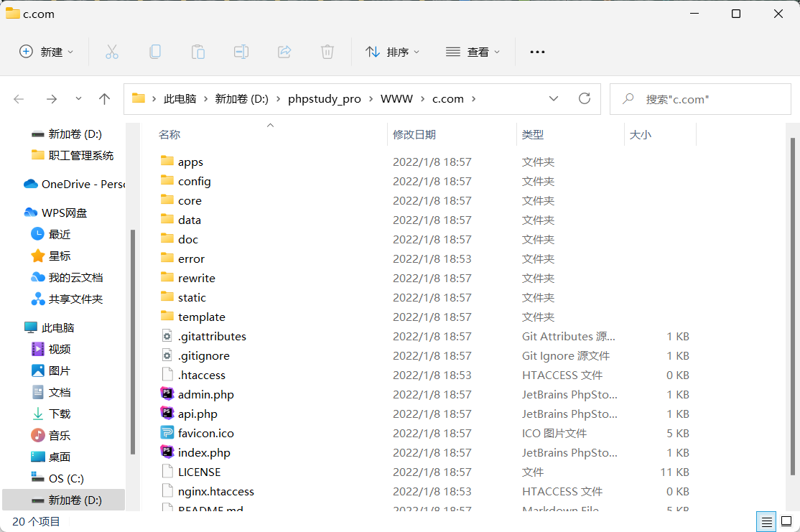Click the Delete icon in the toolbar
The width and height of the screenshot is (800, 532).
pyautogui.click(x=327, y=51)
